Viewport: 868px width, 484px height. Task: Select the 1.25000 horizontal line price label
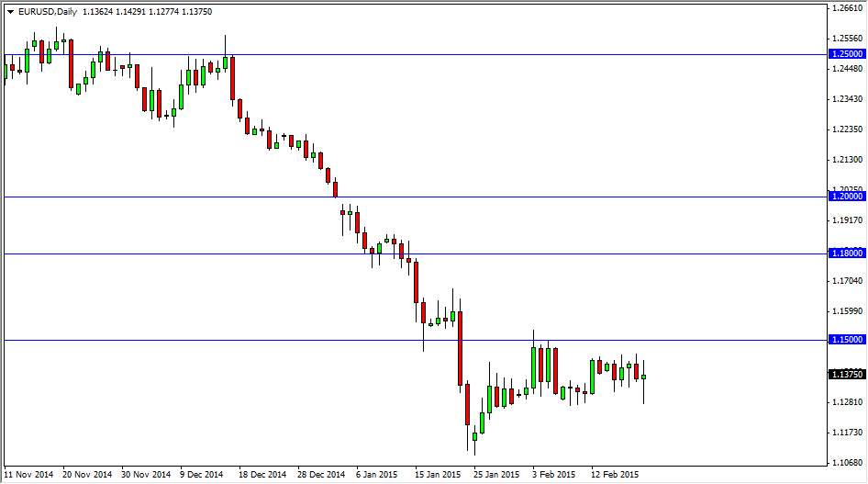coord(847,53)
